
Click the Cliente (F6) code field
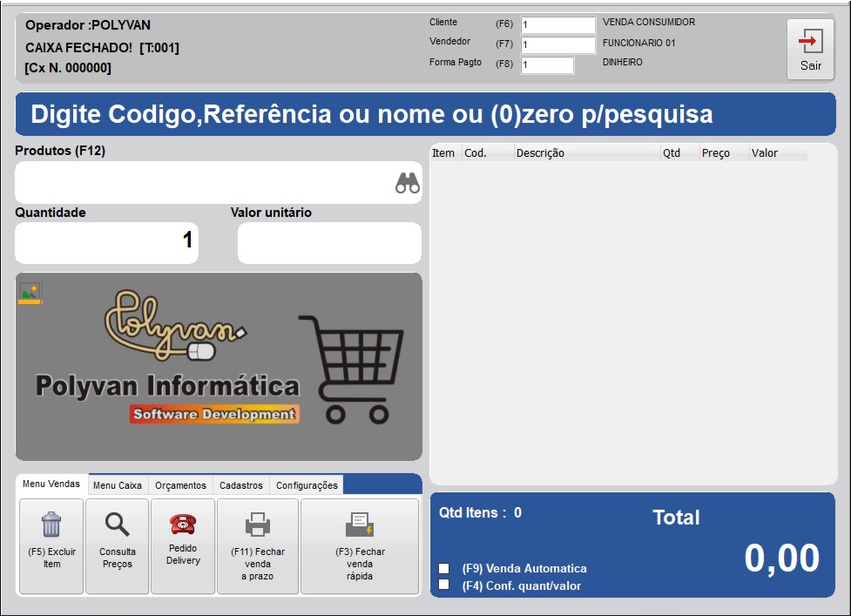click(x=558, y=24)
